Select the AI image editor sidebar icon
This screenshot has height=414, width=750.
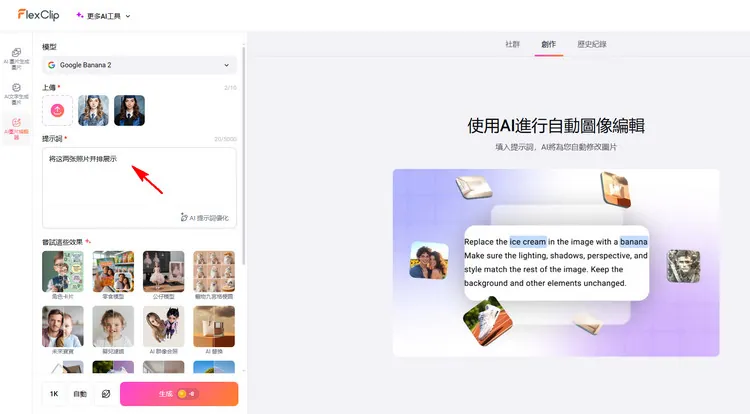(x=16, y=127)
